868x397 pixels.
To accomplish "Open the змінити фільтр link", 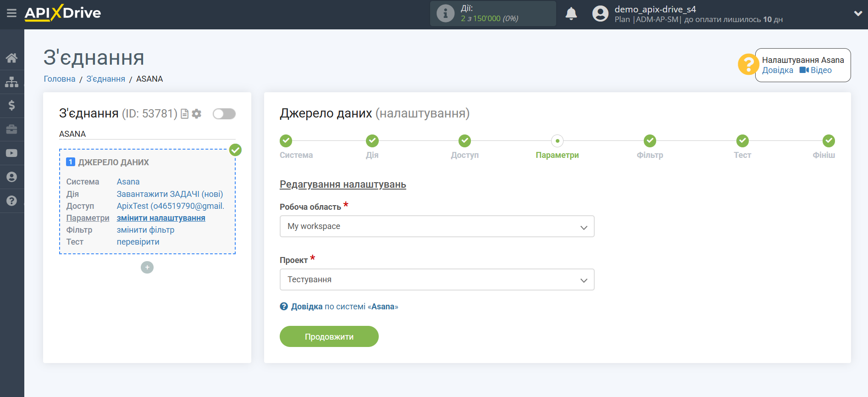I will 145,230.
